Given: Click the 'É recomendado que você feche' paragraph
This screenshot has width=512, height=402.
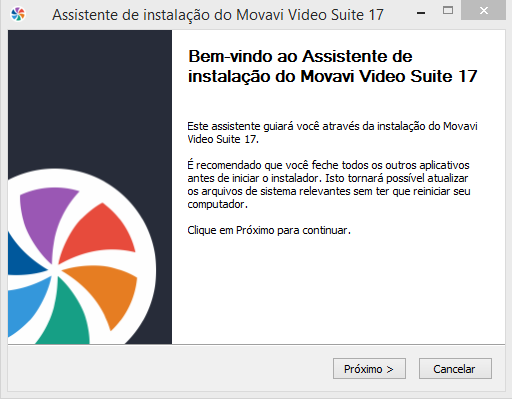Looking at the screenshot, I should (329, 184).
